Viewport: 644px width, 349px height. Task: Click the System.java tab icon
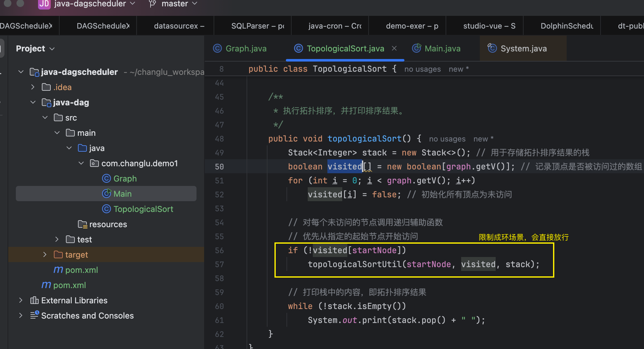(x=492, y=48)
